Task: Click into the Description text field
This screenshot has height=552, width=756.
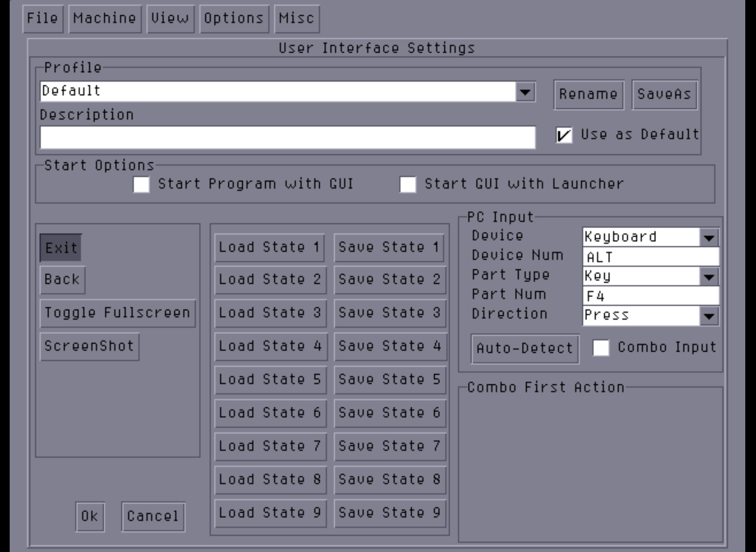Action: click(x=288, y=138)
